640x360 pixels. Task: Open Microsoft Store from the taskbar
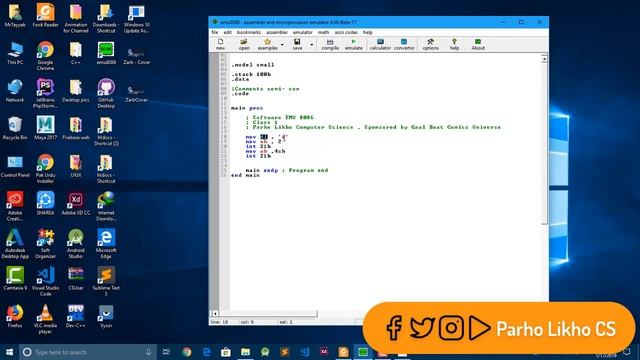226,352
